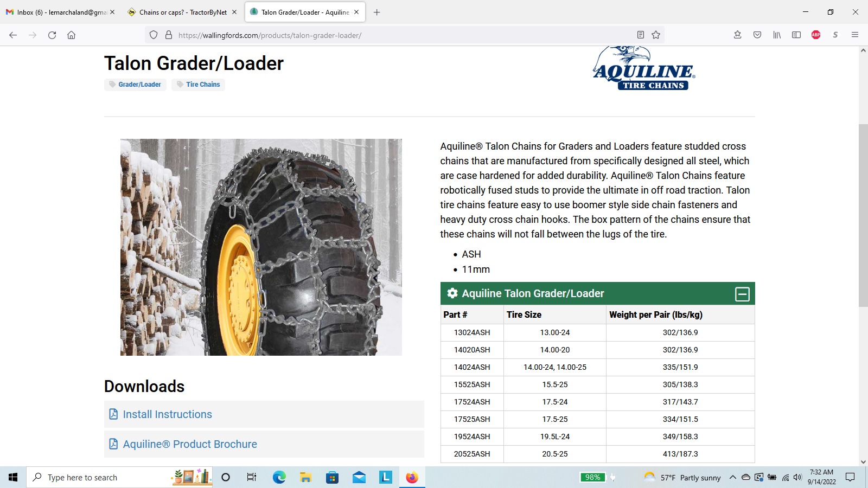The width and height of the screenshot is (868, 488).
Task: Click tire size 19.5L-24 cell
Action: 555,436
